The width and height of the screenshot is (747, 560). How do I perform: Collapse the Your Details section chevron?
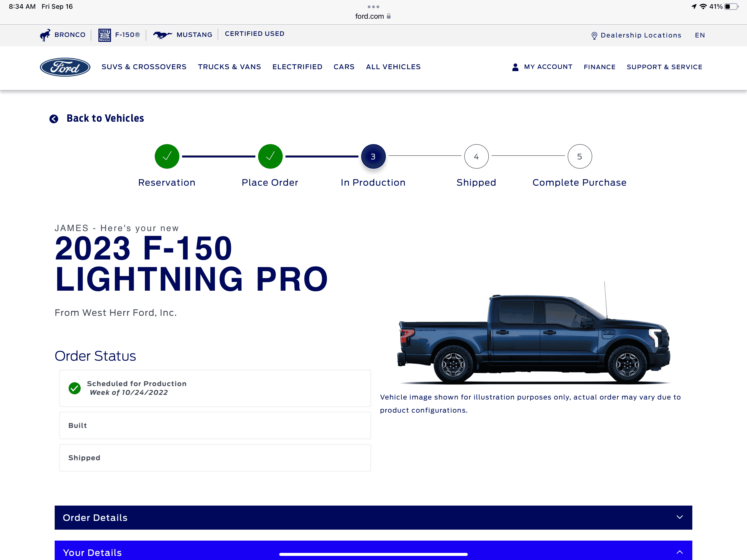[x=679, y=552]
